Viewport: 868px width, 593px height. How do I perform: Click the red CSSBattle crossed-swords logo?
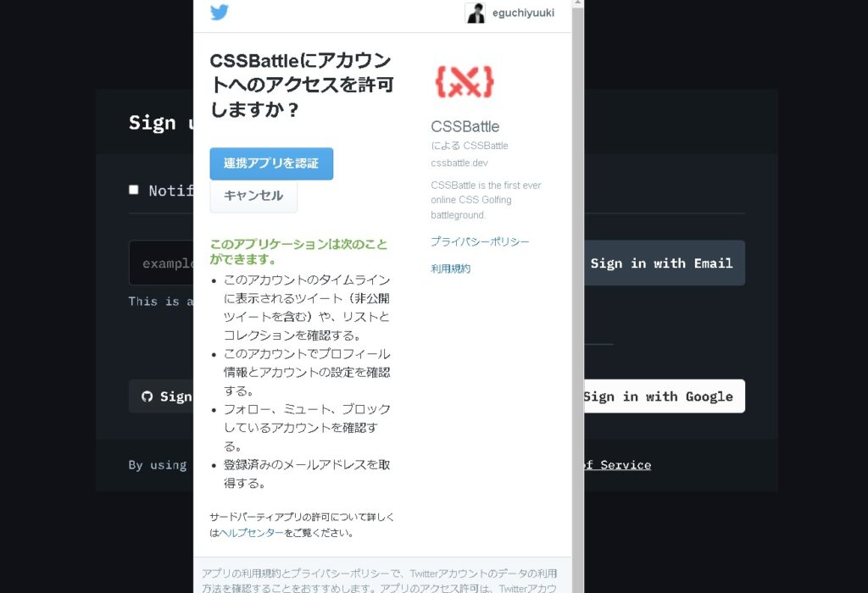click(464, 82)
